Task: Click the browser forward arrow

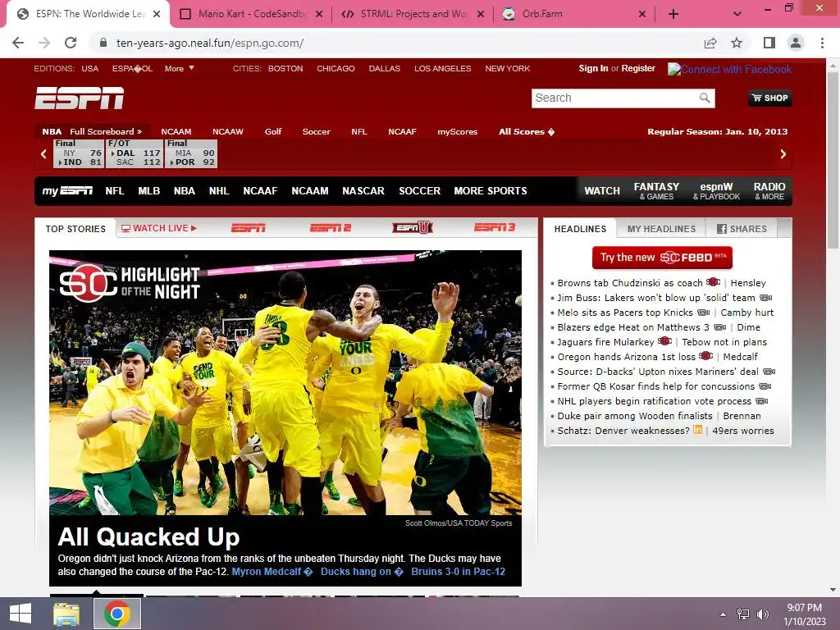Action: click(44, 43)
